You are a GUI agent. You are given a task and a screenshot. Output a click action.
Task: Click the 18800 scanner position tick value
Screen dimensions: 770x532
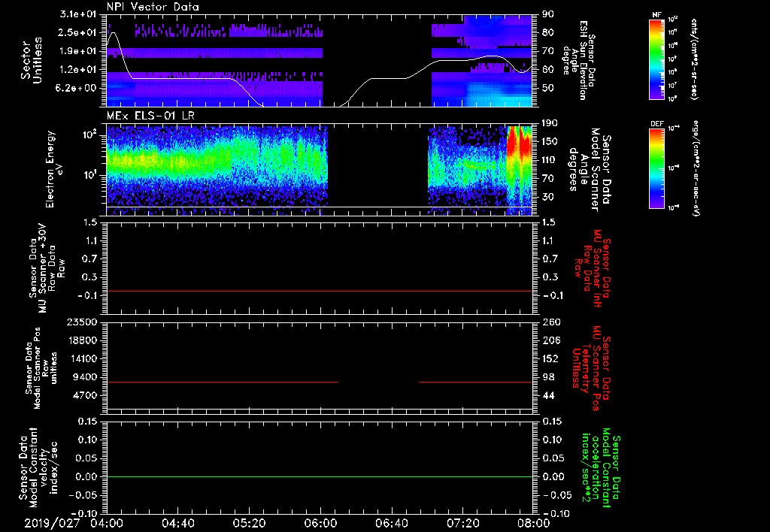pos(82,340)
